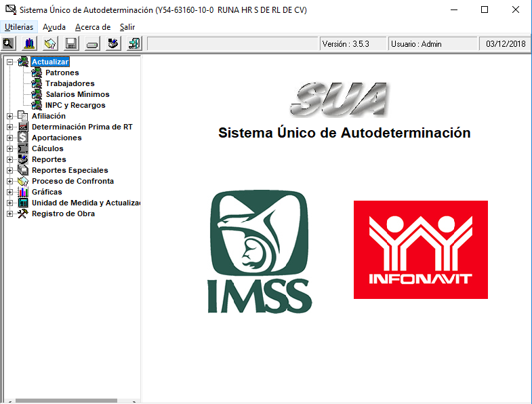Screen dimensions: 532x404
Task: Click the Cálculos sigma icon
Action: click(x=23, y=148)
